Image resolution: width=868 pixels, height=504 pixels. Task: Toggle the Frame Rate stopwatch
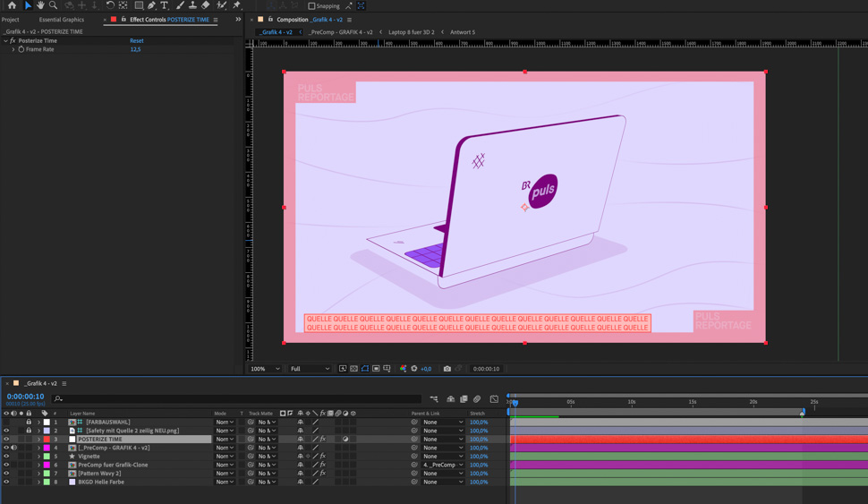coord(21,49)
